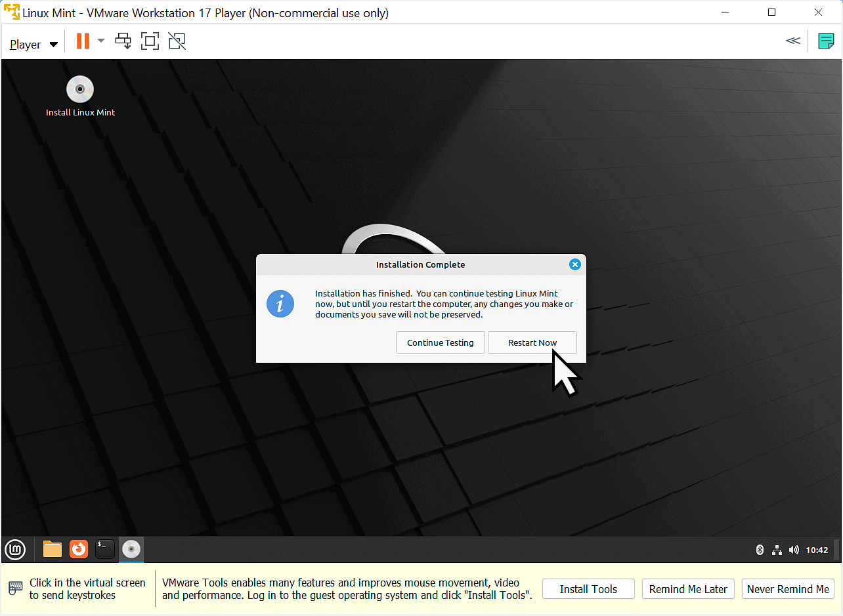
Task: Open the Bluetooth tray icon
Action: tap(760, 550)
